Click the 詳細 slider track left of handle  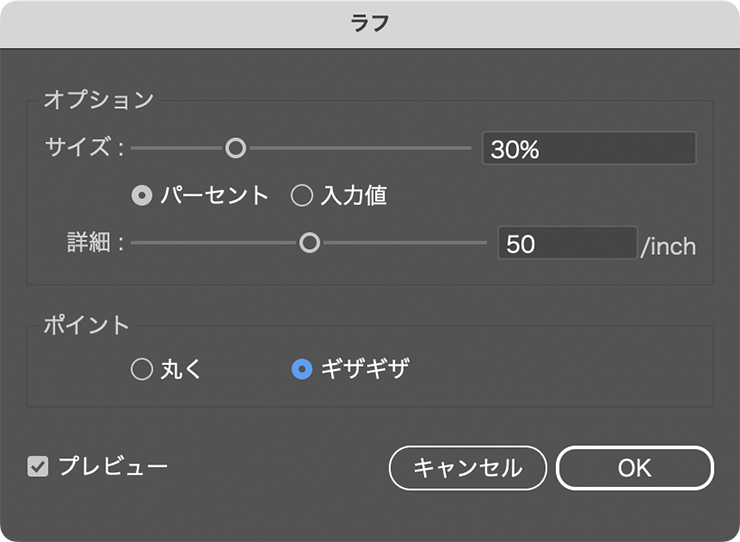(x=215, y=243)
